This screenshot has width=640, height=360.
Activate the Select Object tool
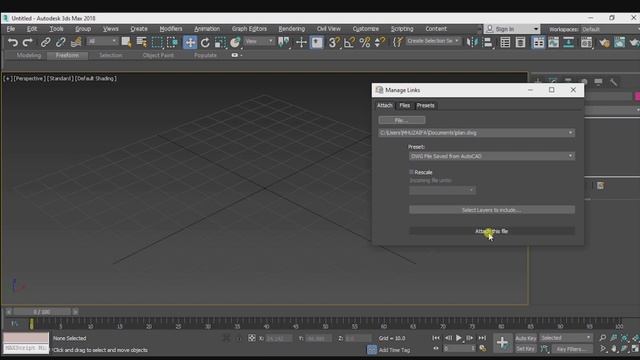(126, 42)
